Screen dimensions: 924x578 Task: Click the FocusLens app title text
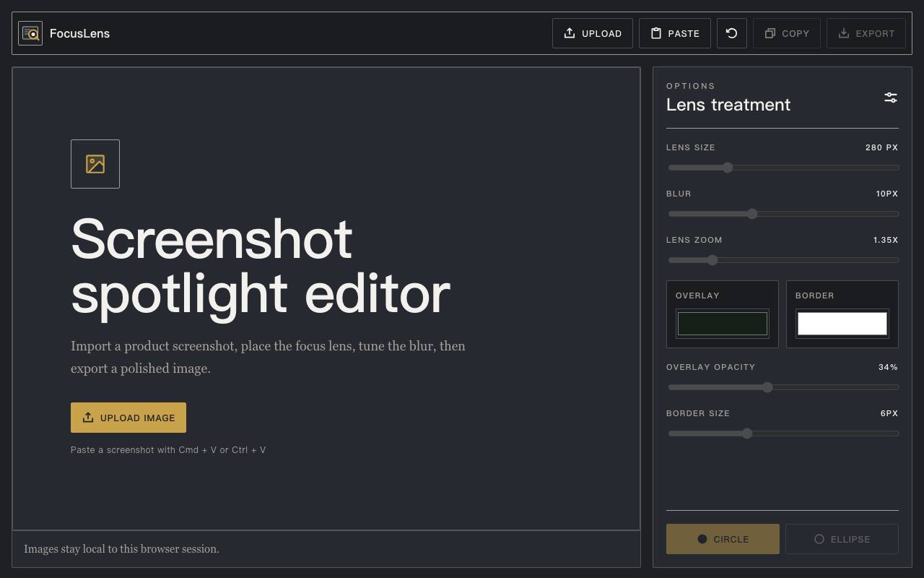pyautogui.click(x=79, y=33)
